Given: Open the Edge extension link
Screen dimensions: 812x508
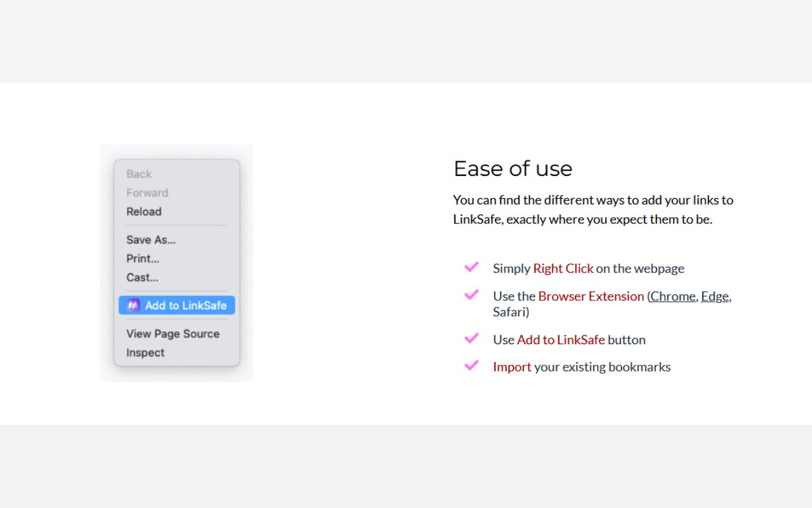Looking at the screenshot, I should click(x=714, y=297).
